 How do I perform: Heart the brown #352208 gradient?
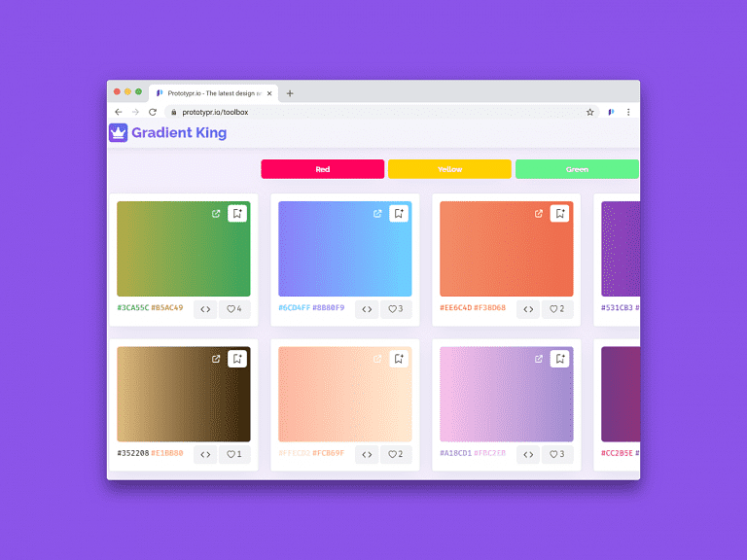tap(234, 454)
